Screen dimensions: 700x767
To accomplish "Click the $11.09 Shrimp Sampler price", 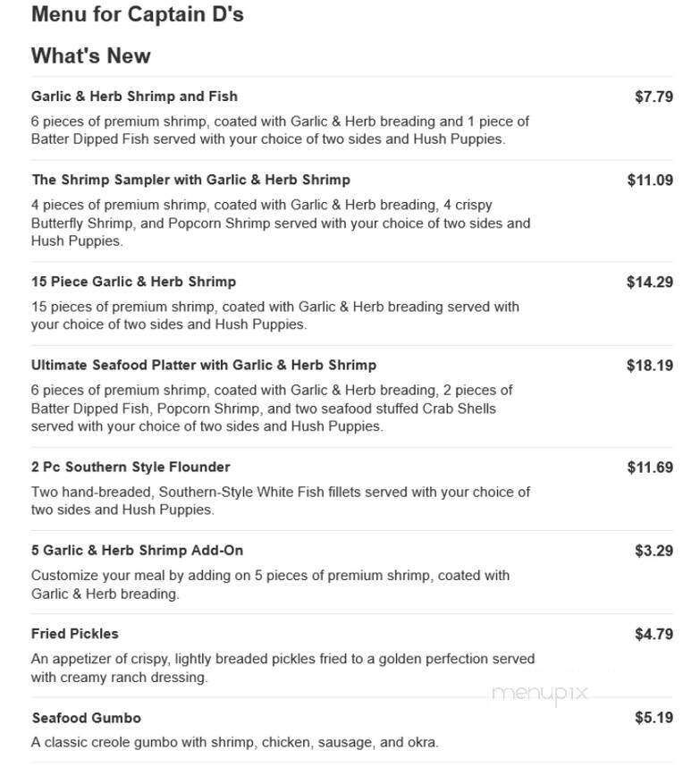I will point(650,181).
